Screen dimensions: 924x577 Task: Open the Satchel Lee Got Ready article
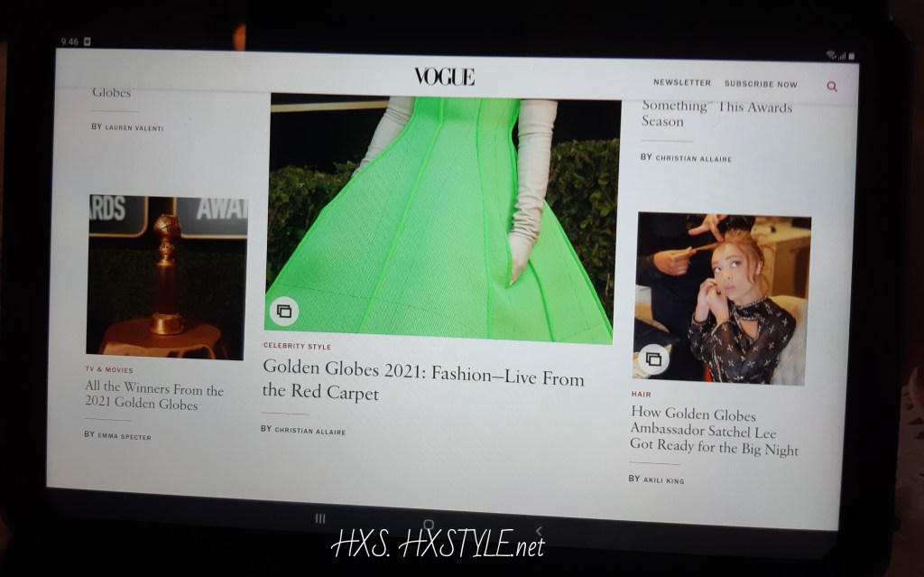tap(714, 431)
